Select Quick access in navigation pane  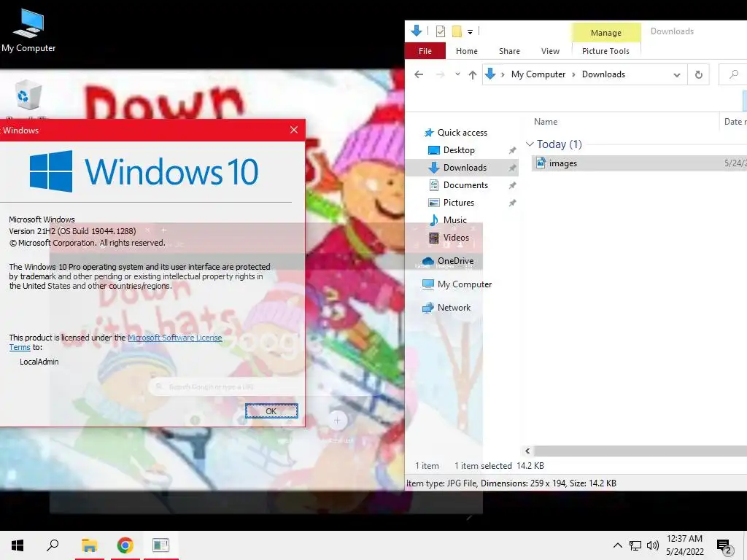point(462,133)
